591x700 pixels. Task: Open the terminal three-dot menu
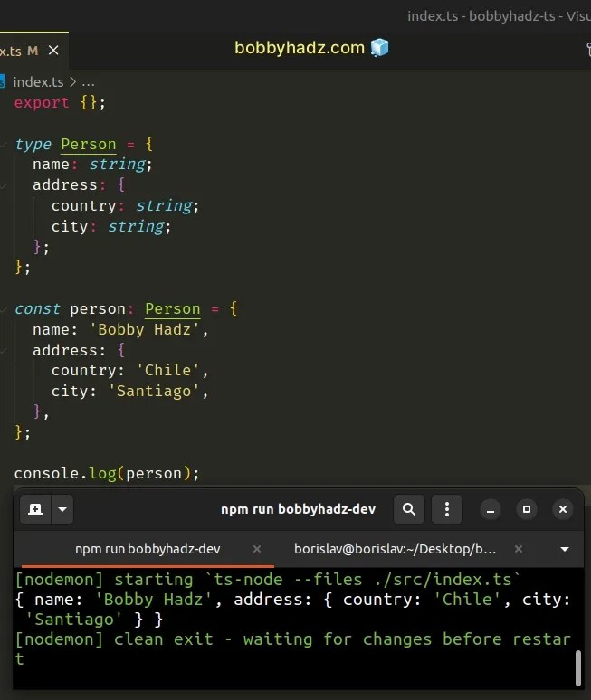click(447, 509)
